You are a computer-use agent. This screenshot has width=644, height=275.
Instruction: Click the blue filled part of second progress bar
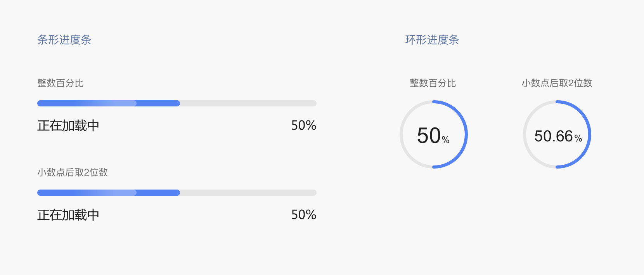coord(109,193)
